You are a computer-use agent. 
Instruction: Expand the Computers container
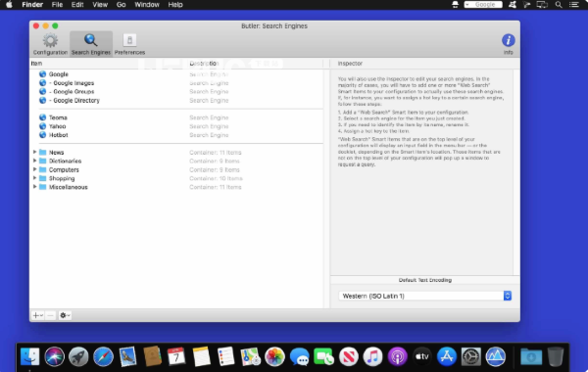click(x=34, y=169)
